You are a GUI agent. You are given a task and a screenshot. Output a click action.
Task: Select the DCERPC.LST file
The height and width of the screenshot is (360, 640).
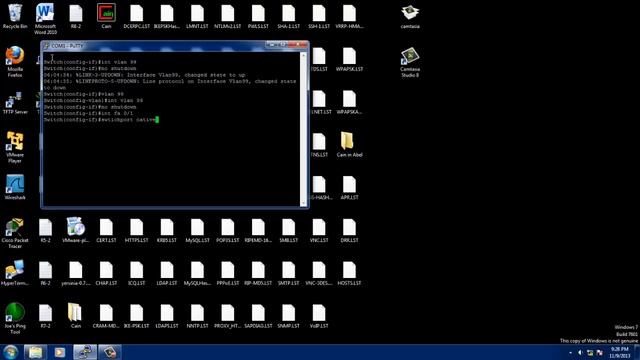[136, 16]
